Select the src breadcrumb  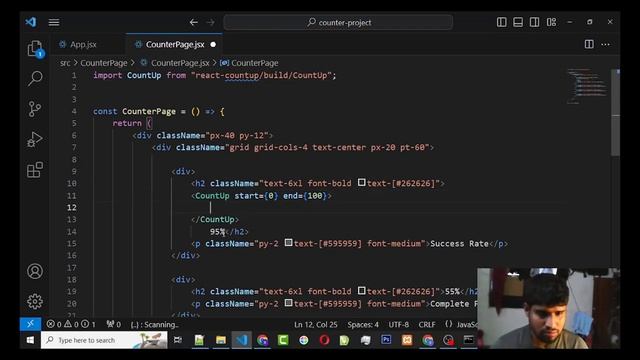pos(65,63)
